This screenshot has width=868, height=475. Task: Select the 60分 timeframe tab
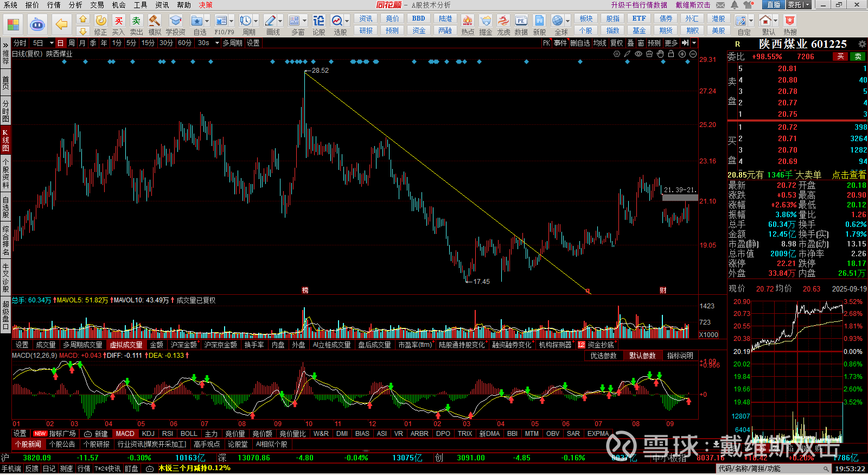pos(184,43)
